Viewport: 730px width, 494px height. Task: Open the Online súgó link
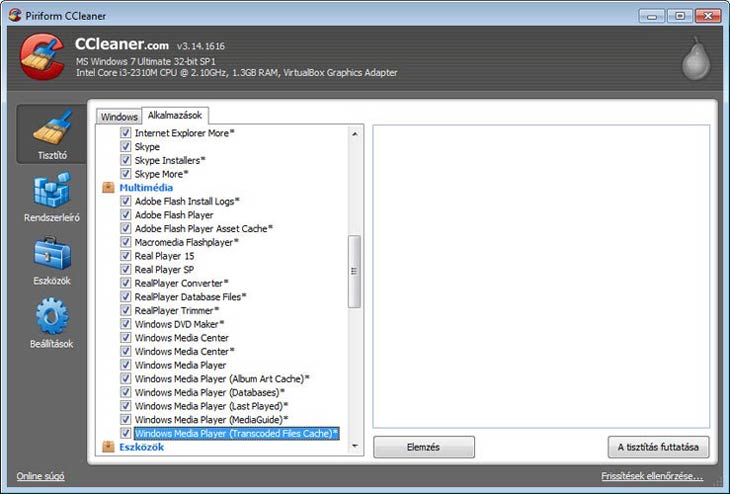(x=41, y=476)
